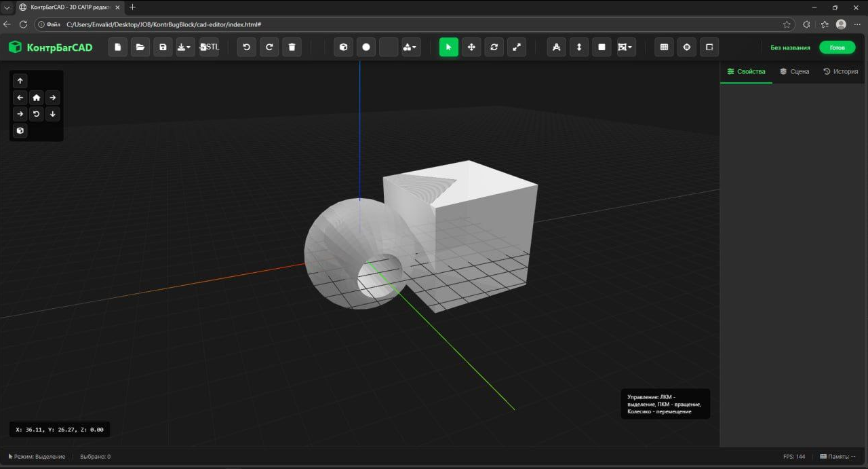Open the view mode dropdown
The width and height of the screenshot is (868, 469).
(x=624, y=47)
